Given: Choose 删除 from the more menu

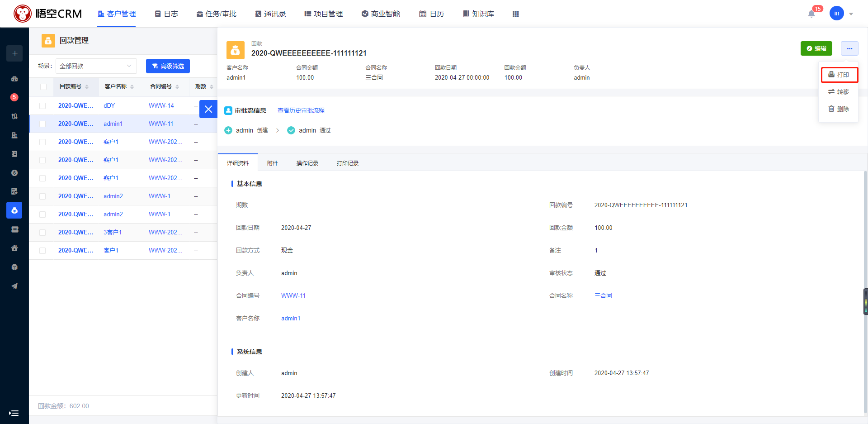Looking at the screenshot, I should click(839, 109).
